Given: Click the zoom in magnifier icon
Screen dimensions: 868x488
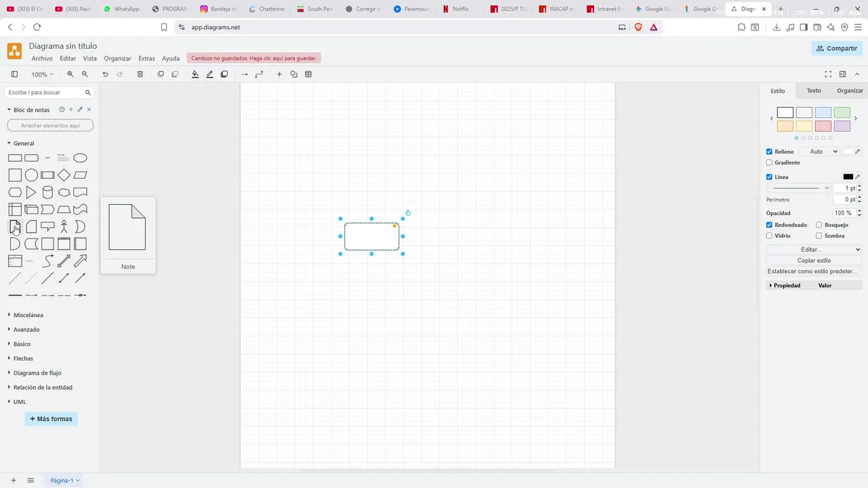Looking at the screenshot, I should click(x=70, y=75).
